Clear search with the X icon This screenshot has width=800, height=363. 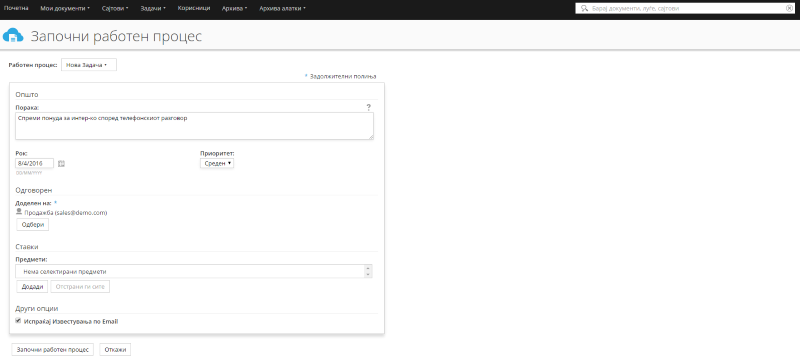pyautogui.click(x=789, y=8)
